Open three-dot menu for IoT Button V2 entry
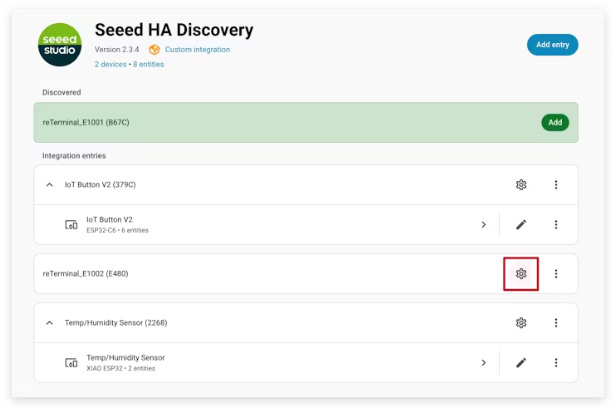The image size is (615, 411). click(x=556, y=185)
